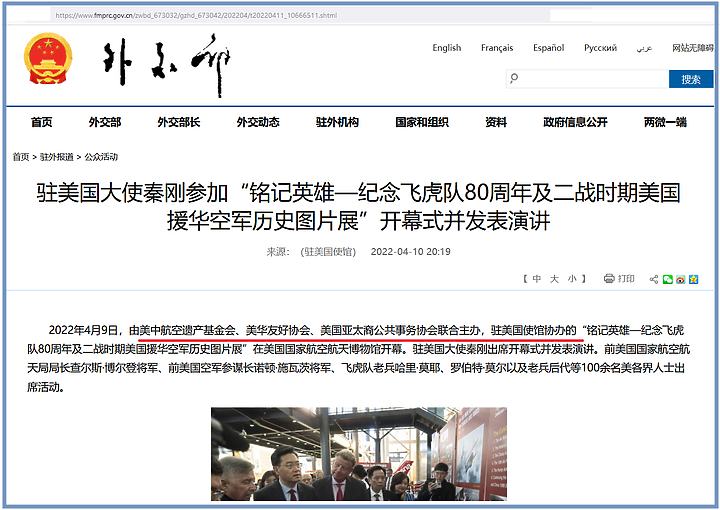Share article via Weibo icon
Screen dimensions: 720x510
pos(681,279)
